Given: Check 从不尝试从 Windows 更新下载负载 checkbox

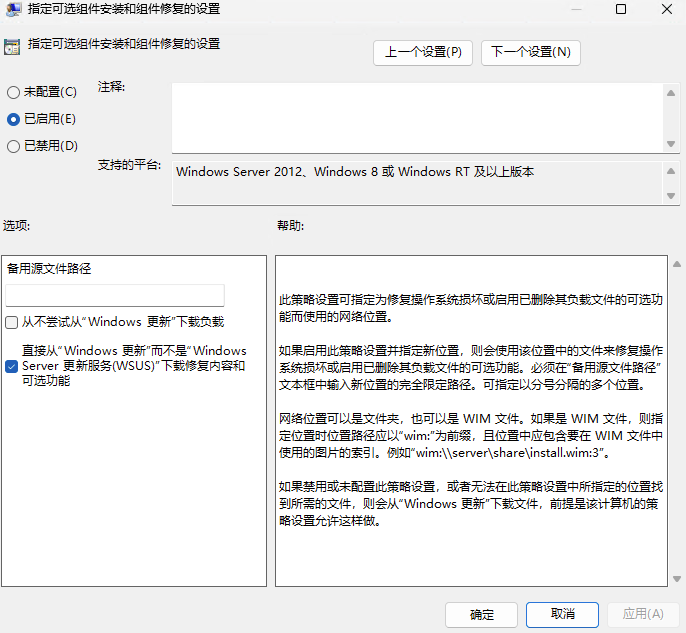Looking at the screenshot, I should 11,322.
